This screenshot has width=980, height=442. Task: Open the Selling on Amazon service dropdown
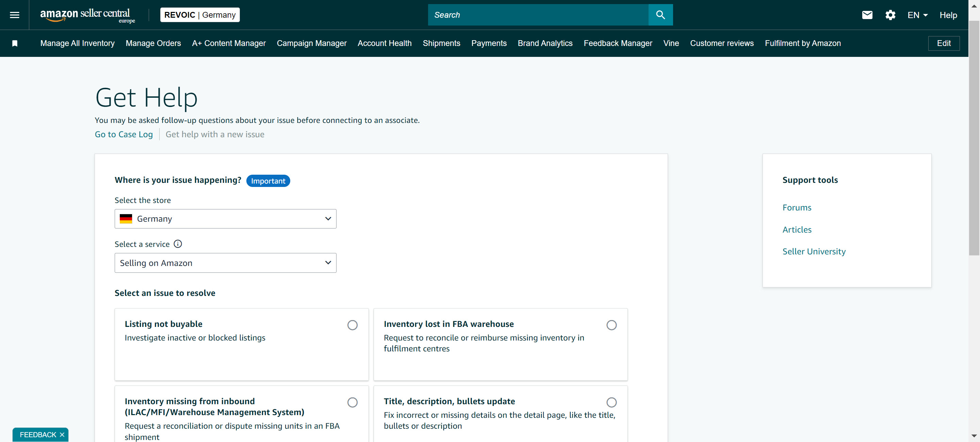pos(225,263)
